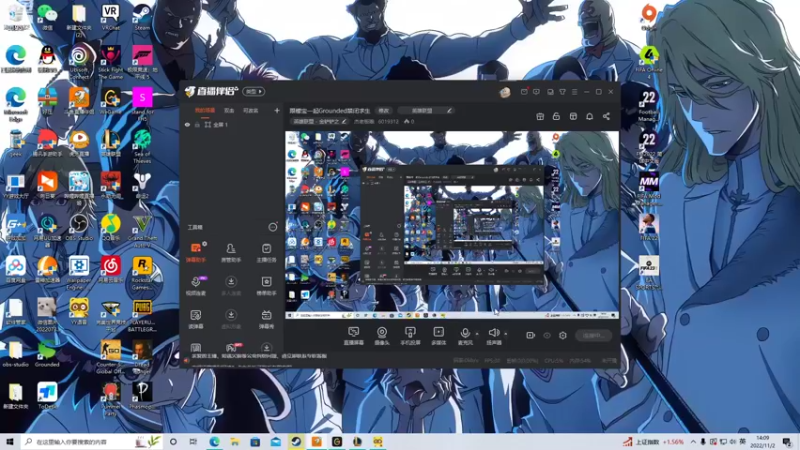Add a 直播屏幕 screen capture source
Screen dimensions: 800x450
(353, 336)
